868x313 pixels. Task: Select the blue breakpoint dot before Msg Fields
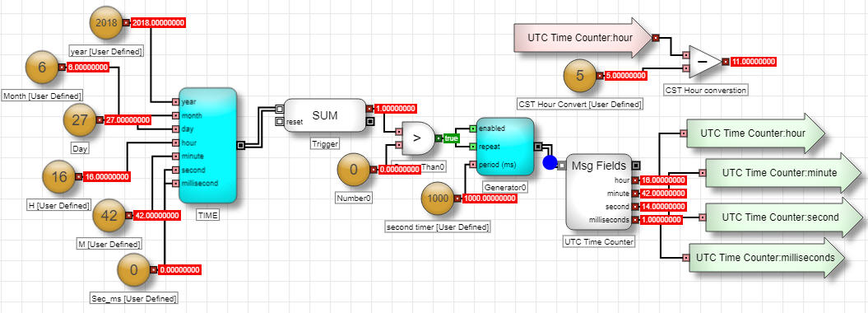pos(550,162)
